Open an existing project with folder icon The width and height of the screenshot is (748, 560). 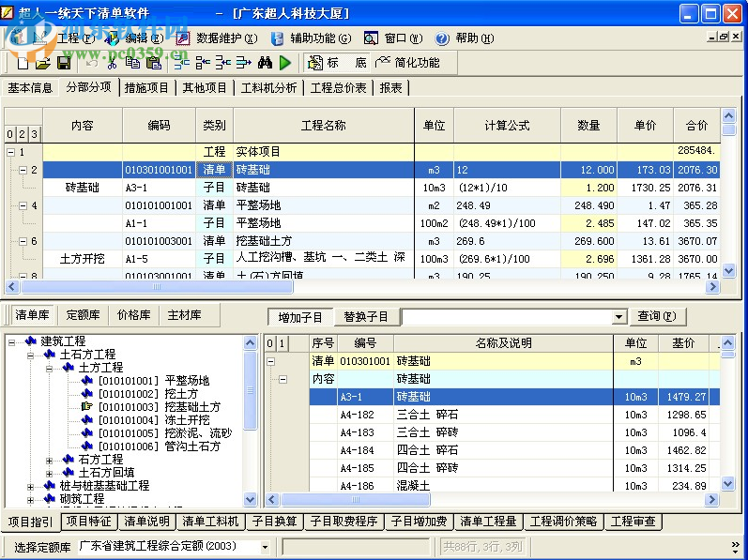[43, 63]
